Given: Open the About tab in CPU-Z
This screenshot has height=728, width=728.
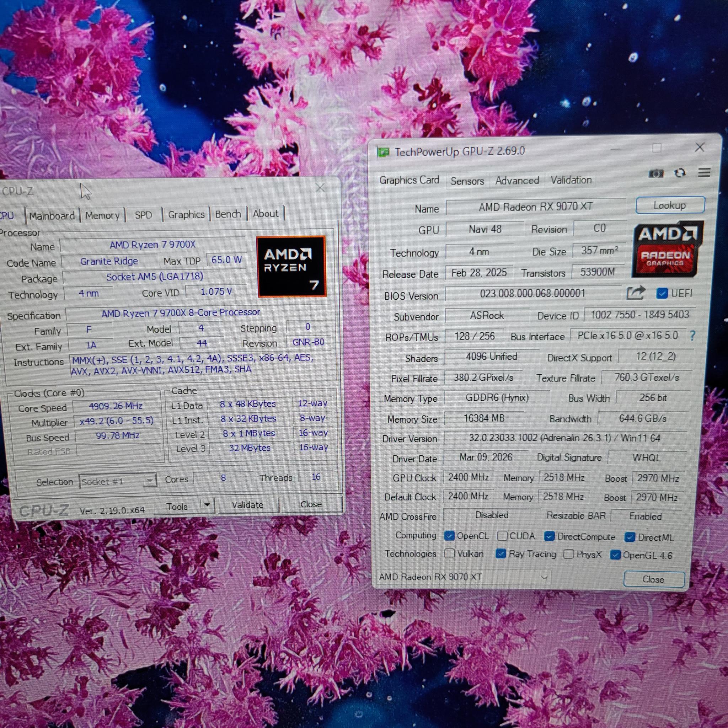Looking at the screenshot, I should 266,214.
